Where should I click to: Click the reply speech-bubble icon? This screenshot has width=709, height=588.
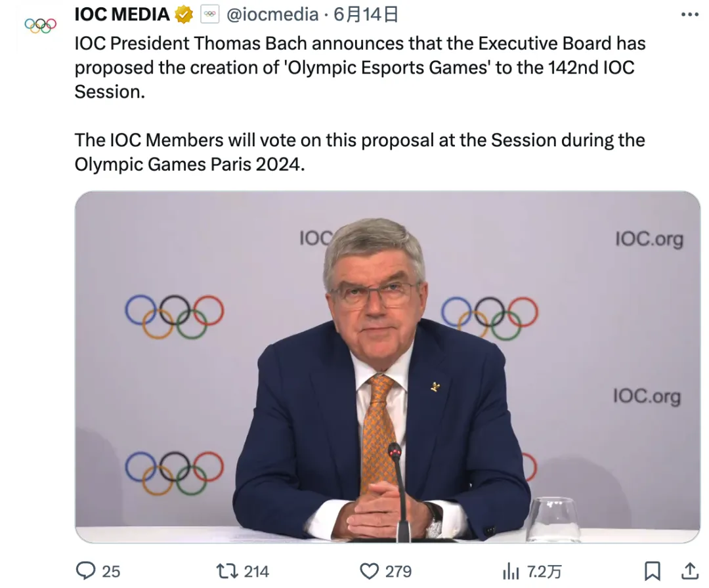coord(85,571)
